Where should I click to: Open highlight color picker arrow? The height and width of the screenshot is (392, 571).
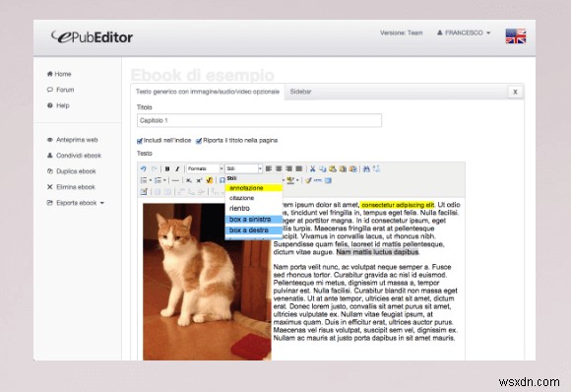click(297, 180)
